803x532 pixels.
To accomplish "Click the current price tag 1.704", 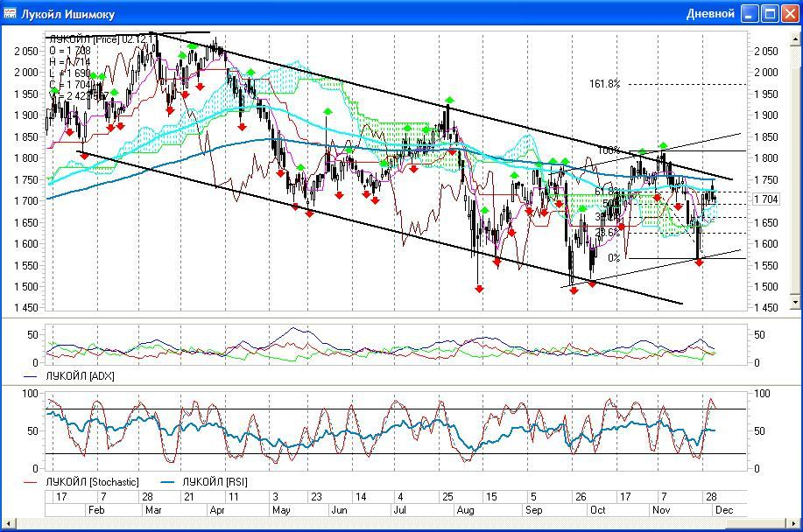I will point(766,199).
